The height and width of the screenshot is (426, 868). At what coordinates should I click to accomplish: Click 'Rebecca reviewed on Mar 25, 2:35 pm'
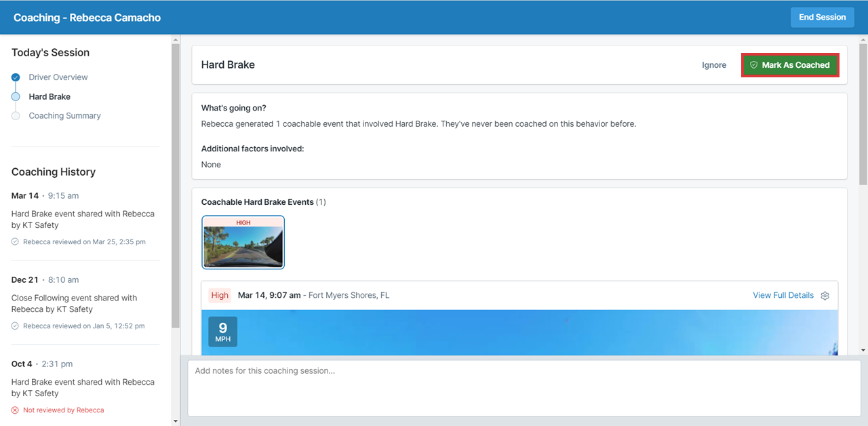(x=84, y=241)
